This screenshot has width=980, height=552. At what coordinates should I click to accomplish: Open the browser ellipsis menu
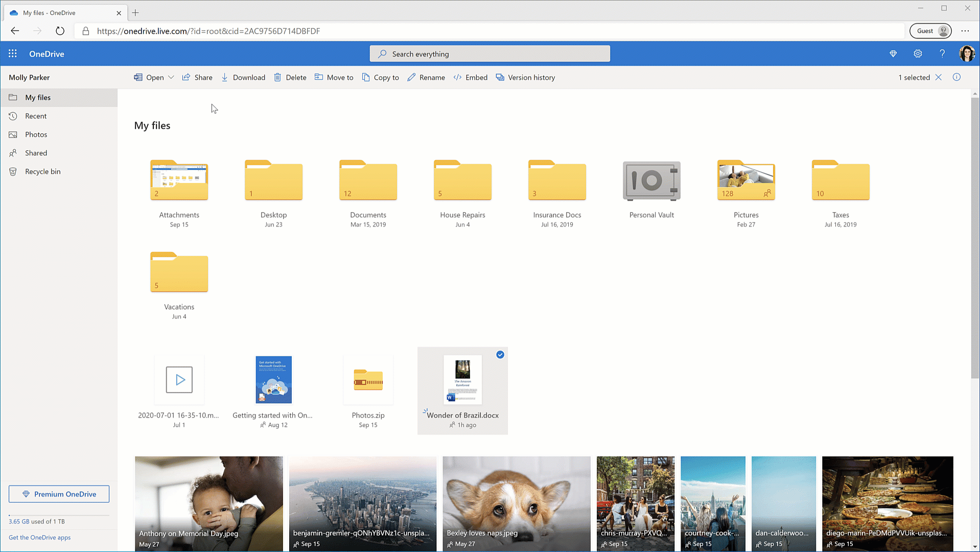(x=965, y=31)
